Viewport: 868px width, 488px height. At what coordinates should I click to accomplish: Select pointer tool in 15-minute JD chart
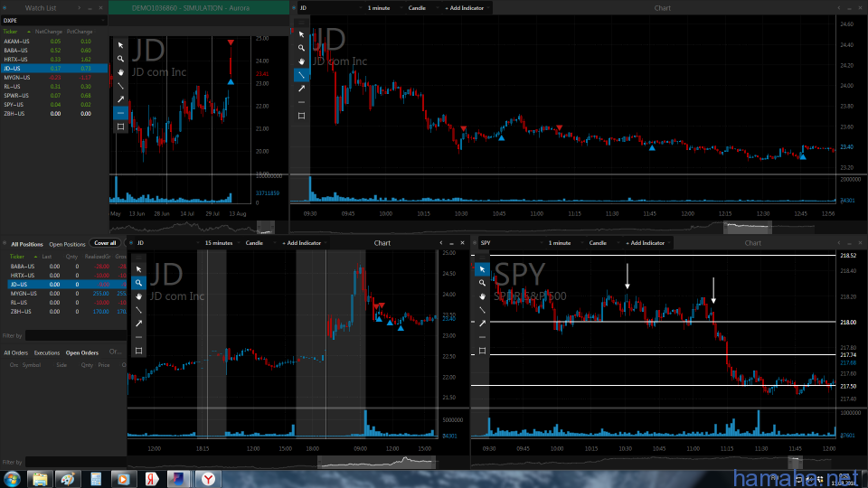[x=139, y=269]
